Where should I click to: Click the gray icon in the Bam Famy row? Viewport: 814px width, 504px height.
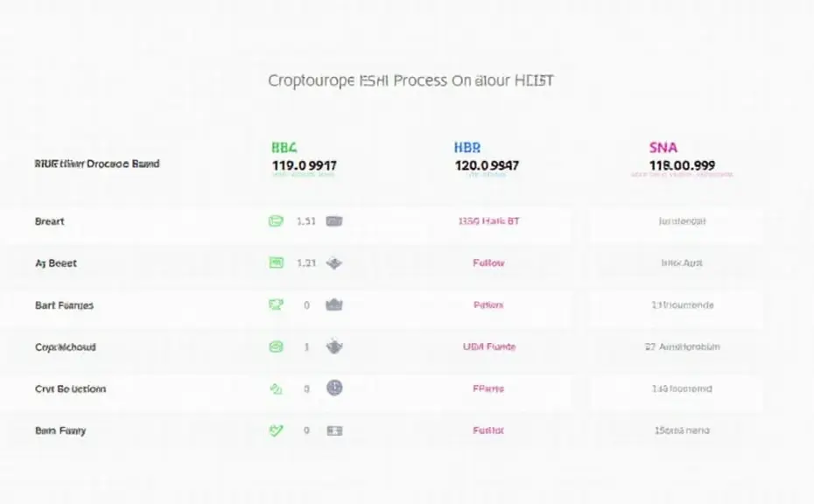334,430
